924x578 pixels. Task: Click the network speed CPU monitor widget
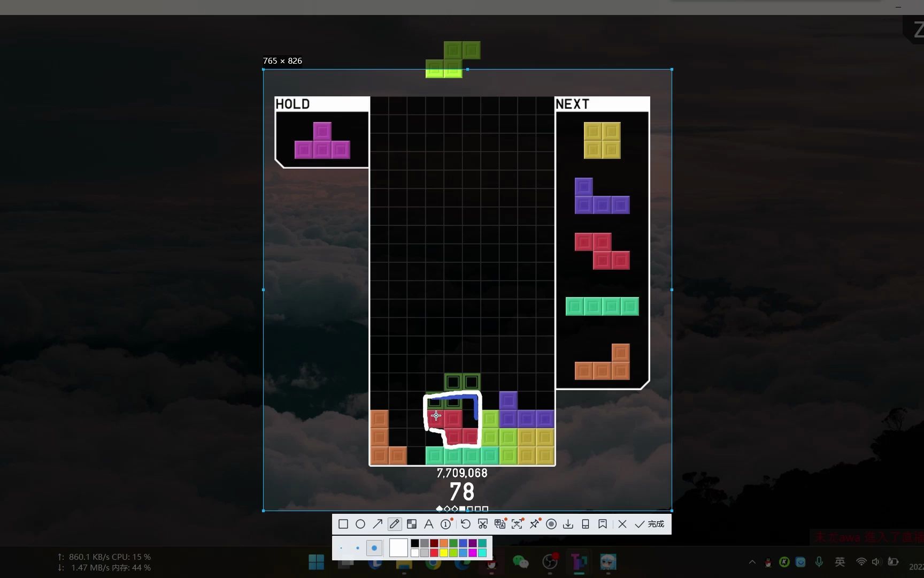tap(104, 562)
